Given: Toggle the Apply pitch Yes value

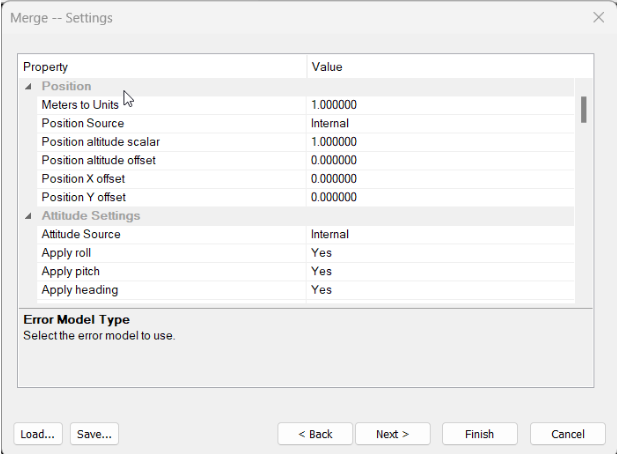Looking at the screenshot, I should [440, 271].
